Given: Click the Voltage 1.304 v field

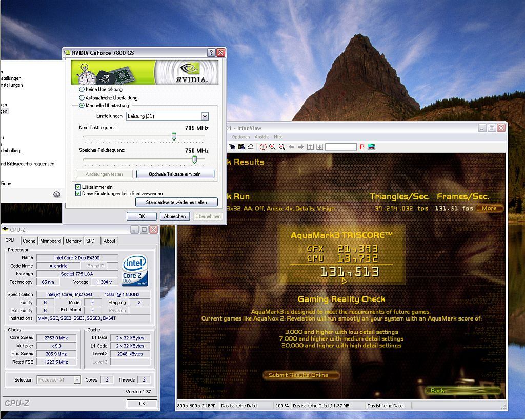Looking at the screenshot, I should (x=104, y=282).
